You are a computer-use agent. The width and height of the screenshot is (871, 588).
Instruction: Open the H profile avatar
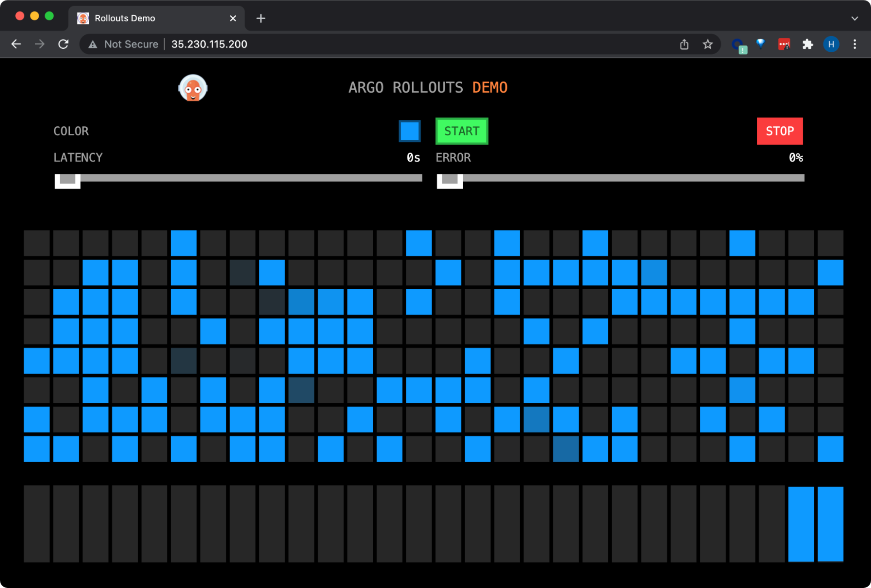point(831,44)
